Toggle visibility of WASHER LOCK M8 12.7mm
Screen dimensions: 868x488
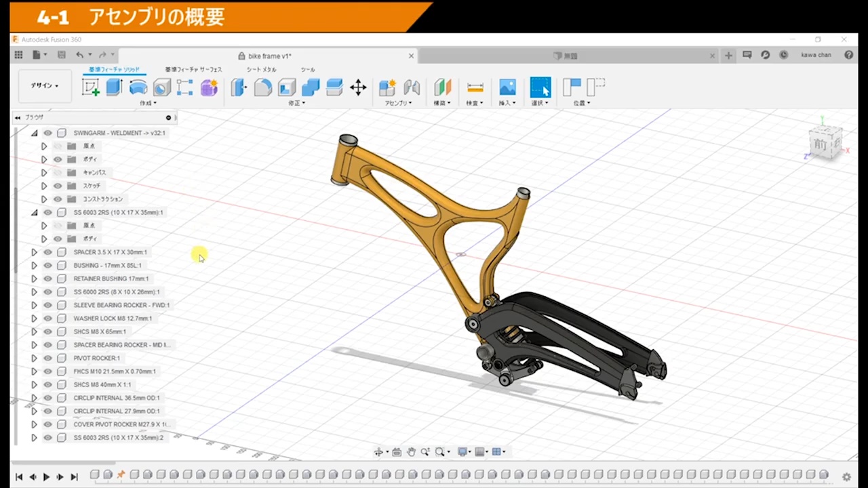[x=47, y=319]
